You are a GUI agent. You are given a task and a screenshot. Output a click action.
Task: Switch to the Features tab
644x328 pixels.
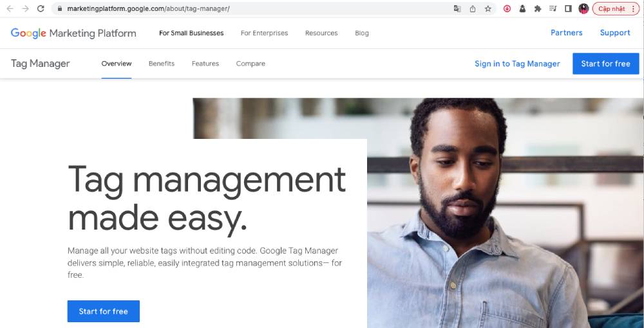pos(205,64)
